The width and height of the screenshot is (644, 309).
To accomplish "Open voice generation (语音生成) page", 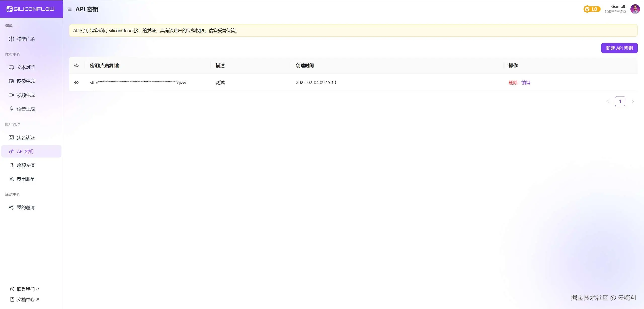I will click(x=26, y=109).
